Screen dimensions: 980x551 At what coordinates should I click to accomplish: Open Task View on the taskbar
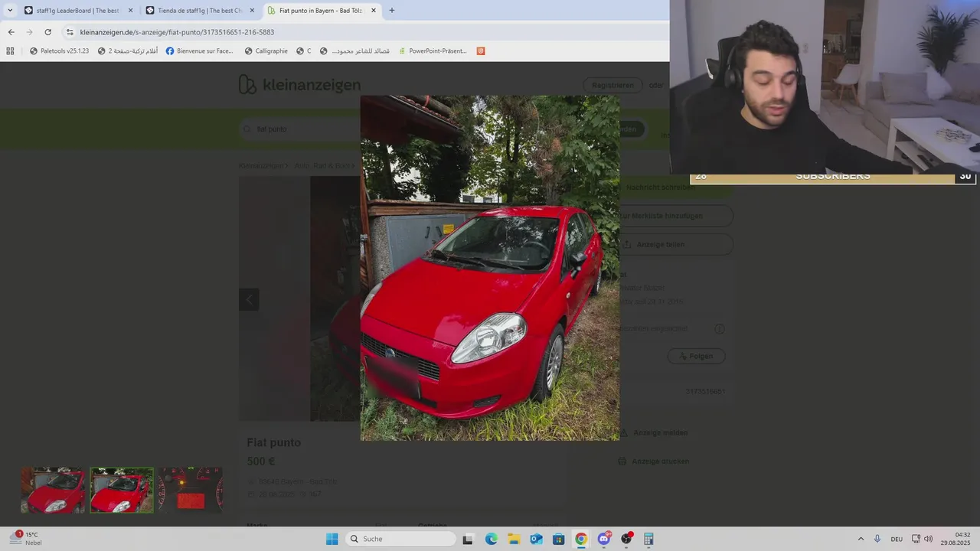468,539
